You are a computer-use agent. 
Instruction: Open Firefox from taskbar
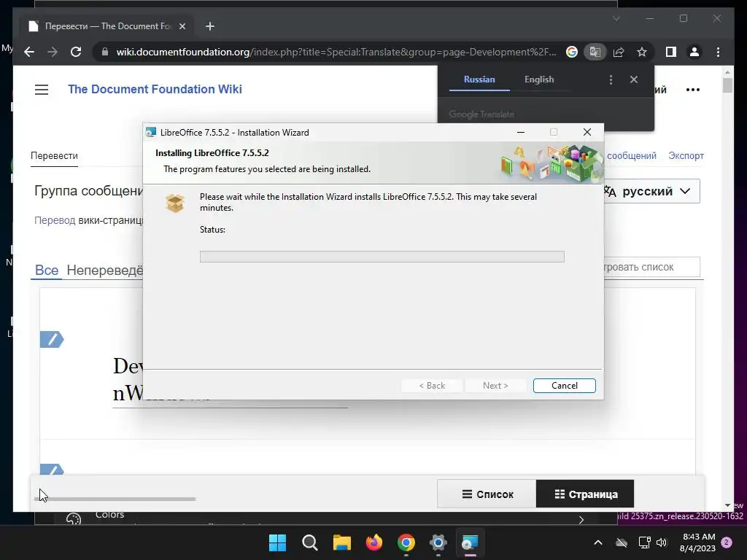[374, 542]
